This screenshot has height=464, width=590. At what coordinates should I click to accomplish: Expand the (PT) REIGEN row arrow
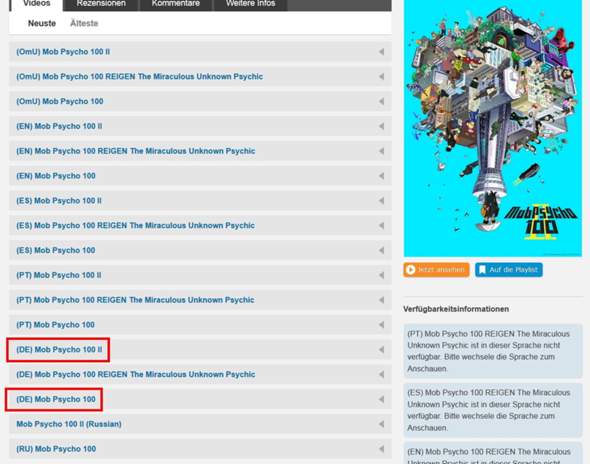[x=381, y=300]
